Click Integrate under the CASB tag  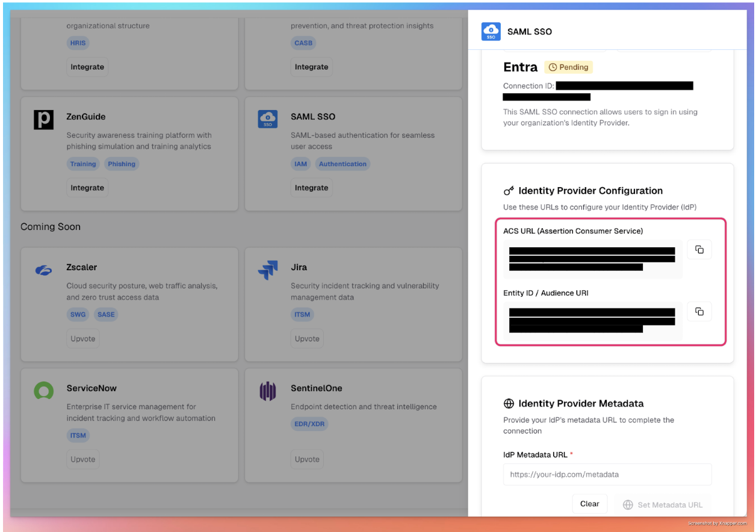point(311,67)
